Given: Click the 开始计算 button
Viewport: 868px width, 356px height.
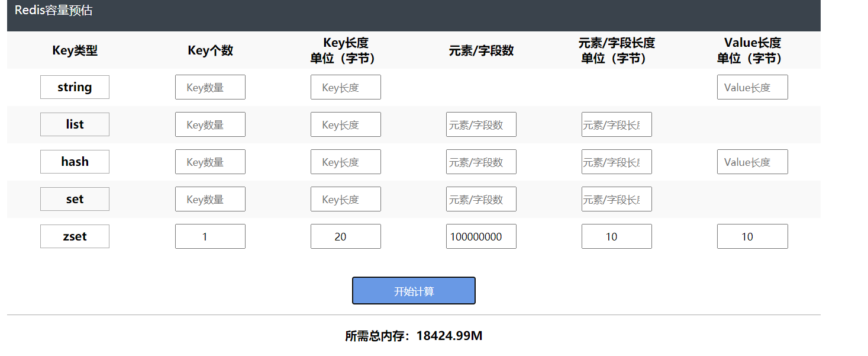Looking at the screenshot, I should click(x=414, y=291).
